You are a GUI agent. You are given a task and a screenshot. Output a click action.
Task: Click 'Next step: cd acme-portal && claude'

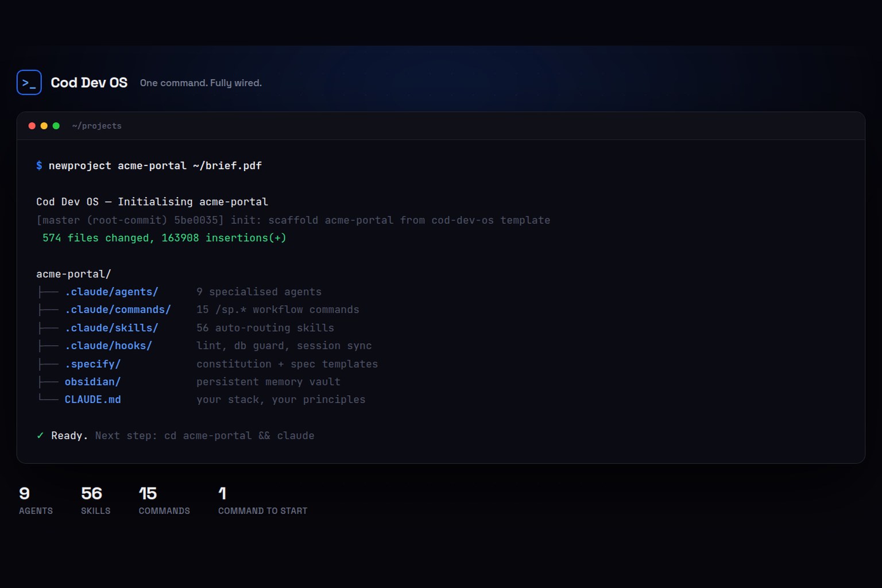click(205, 435)
